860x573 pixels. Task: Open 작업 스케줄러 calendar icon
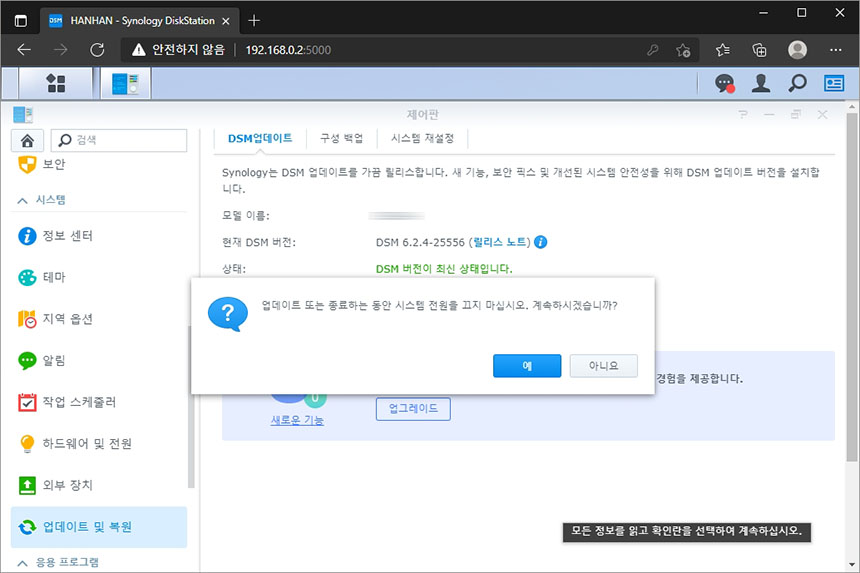pyautogui.click(x=27, y=402)
